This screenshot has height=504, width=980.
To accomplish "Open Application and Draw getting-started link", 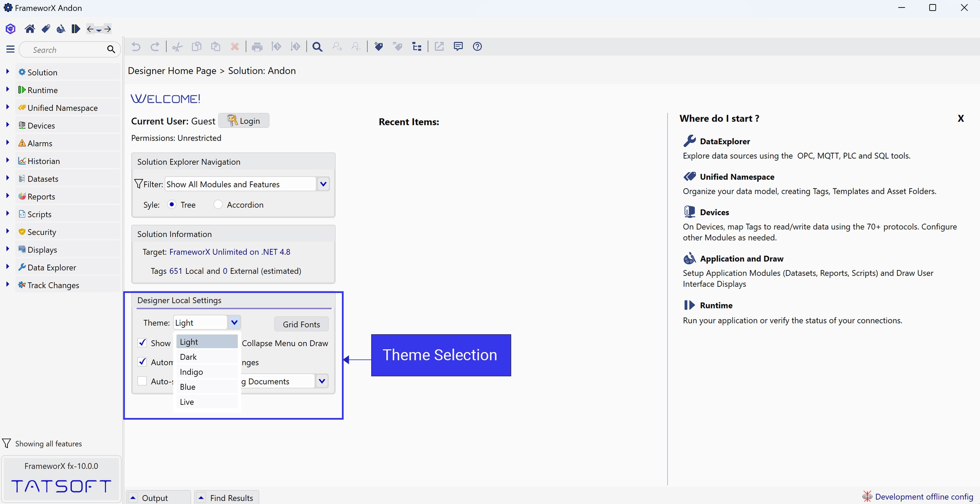I will pos(741,258).
